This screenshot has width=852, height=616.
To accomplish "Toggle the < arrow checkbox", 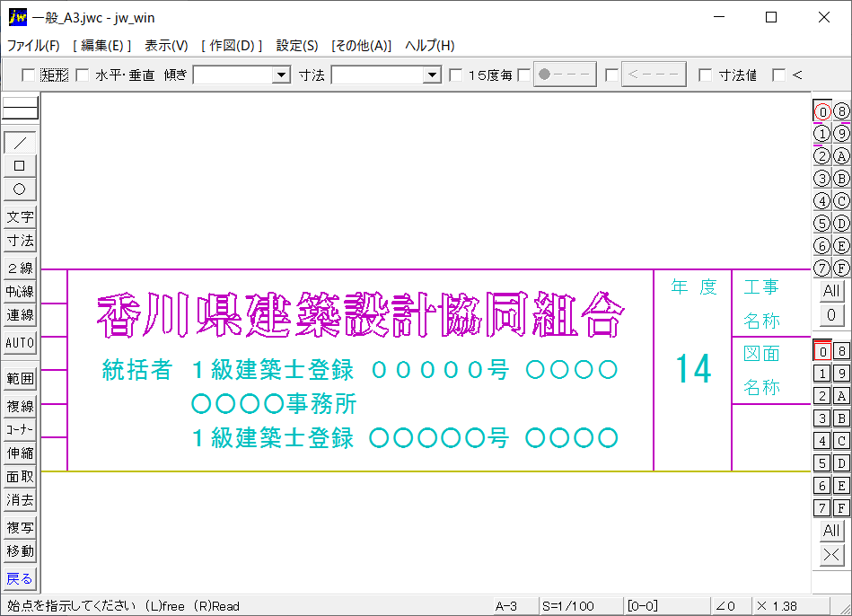I will pos(778,75).
